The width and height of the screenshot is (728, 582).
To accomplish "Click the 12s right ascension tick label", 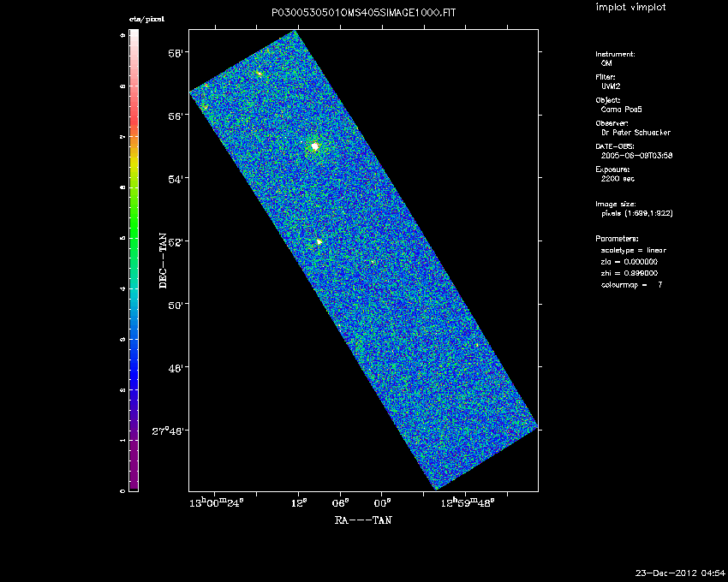I will tap(299, 503).
